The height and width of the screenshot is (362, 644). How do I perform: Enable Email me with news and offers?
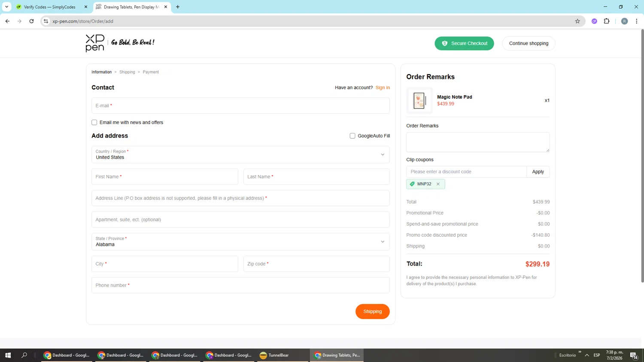[94, 123]
